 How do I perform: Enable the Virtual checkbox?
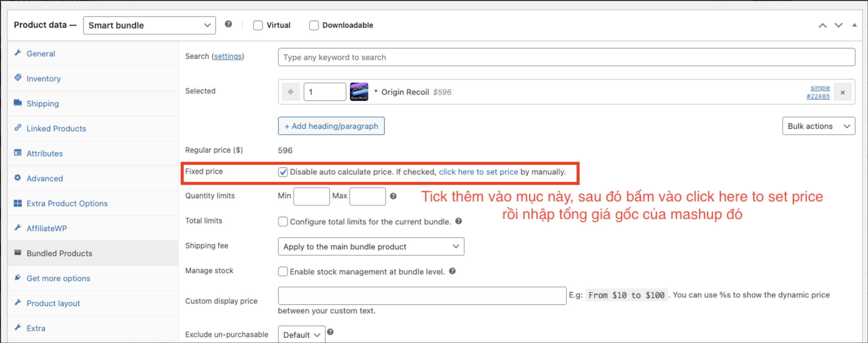258,25
